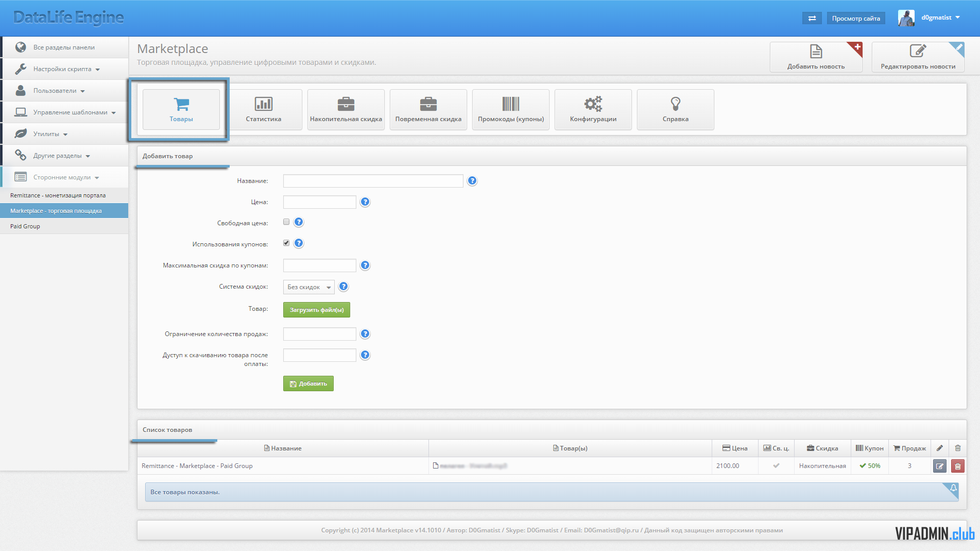Click help icon for download access field
This screenshot has width=980, height=551.
(x=365, y=355)
